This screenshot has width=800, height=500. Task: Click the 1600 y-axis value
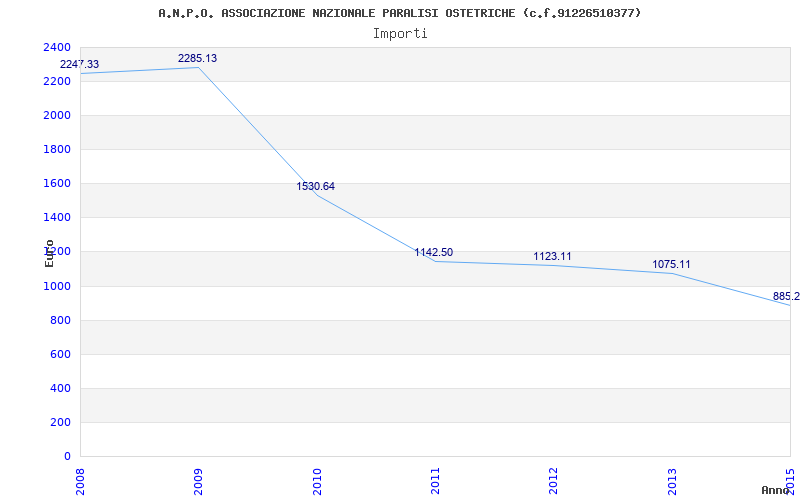click(57, 183)
